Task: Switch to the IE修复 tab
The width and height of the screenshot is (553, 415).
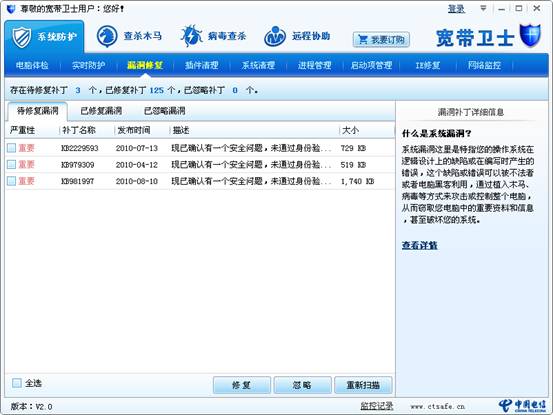Action: pos(428,65)
